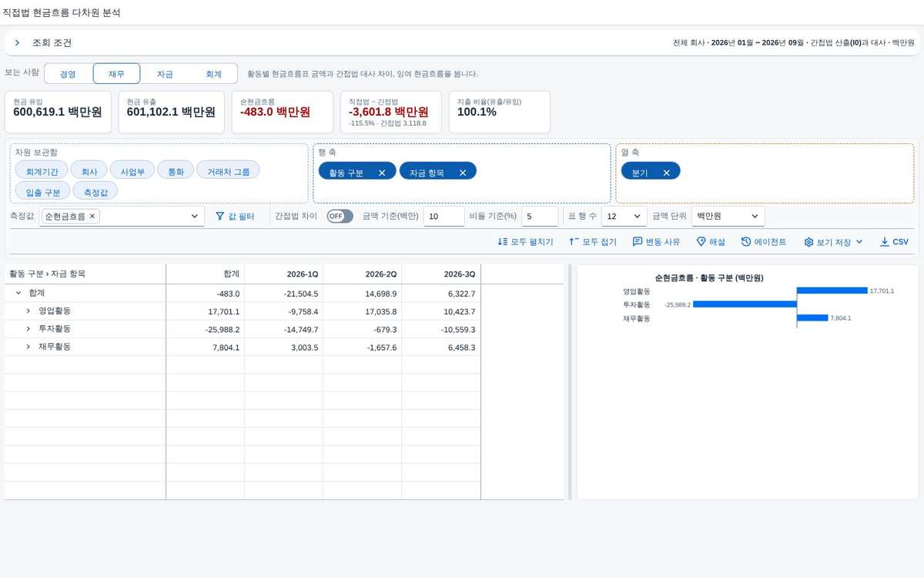924x578 pixels.
Task: Open the 측정값 dropdown arrow
Action: 194,217
